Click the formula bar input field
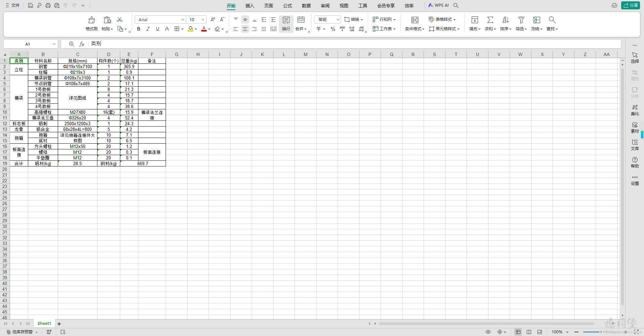 point(354,44)
